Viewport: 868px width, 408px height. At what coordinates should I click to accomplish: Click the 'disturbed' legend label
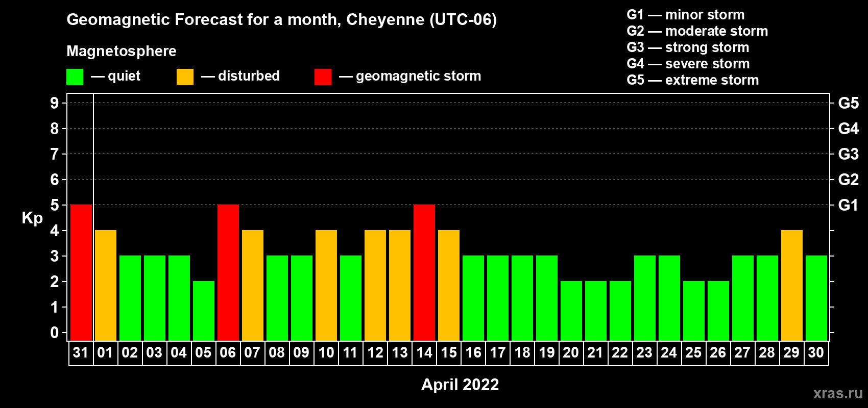coord(249,76)
